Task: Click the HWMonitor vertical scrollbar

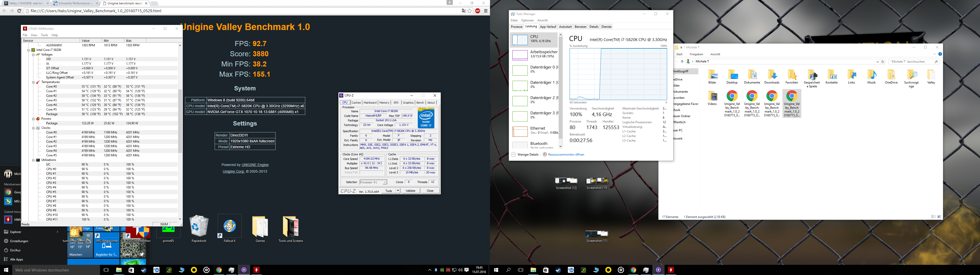Action: coord(180,121)
